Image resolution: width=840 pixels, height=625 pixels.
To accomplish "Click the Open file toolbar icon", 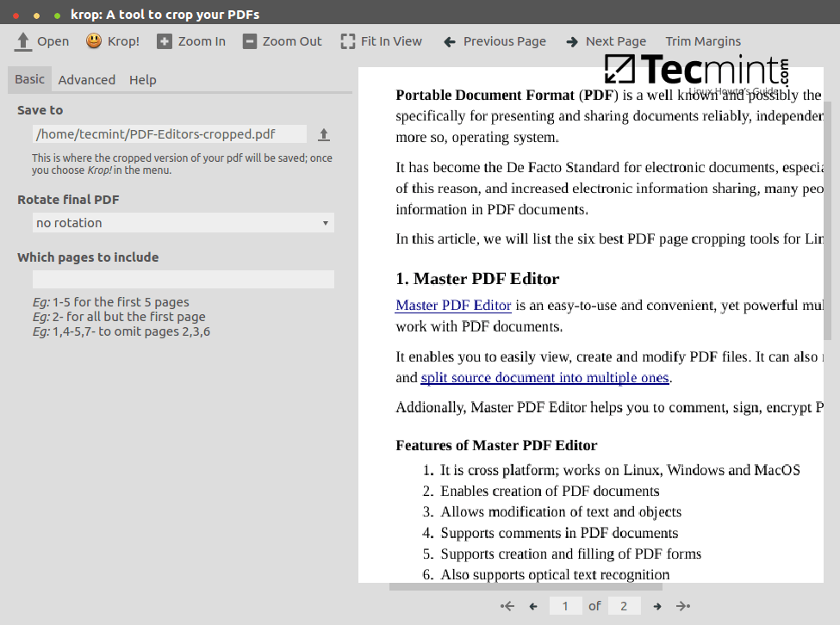I will [24, 41].
